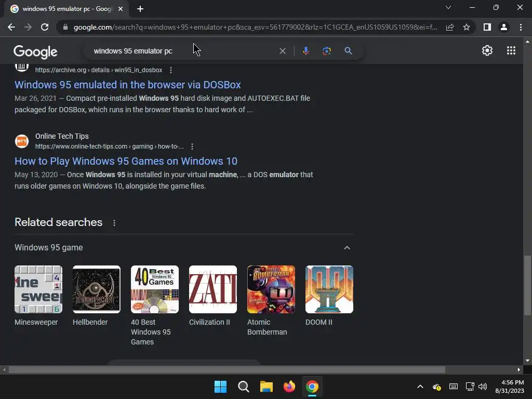Close the windows 95 emulator tab

tap(121, 9)
